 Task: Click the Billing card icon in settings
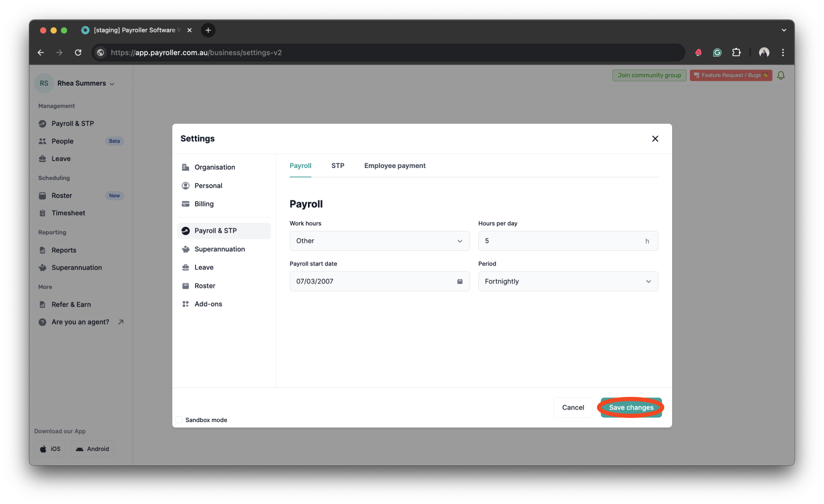[x=186, y=204]
